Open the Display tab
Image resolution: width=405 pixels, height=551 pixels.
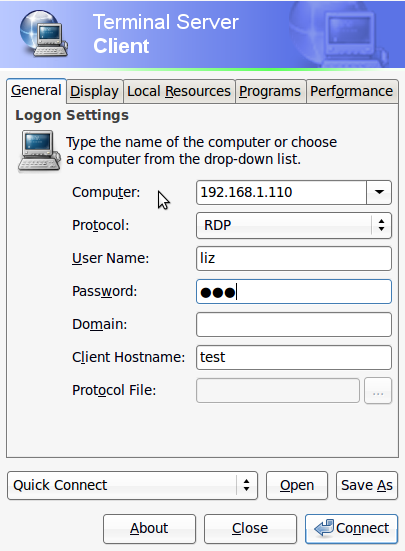pos(94,91)
